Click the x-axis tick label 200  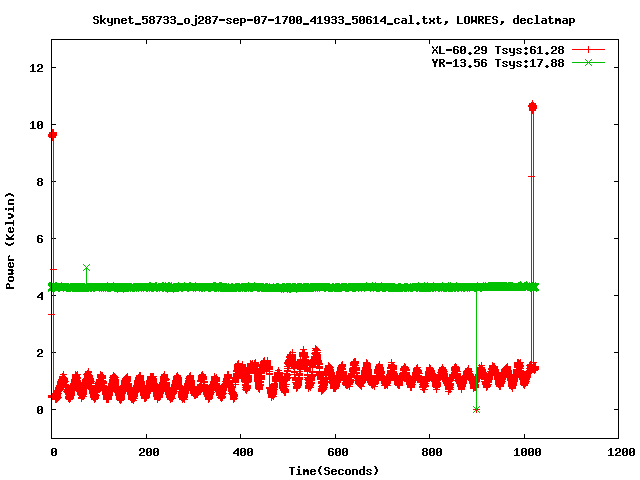[149, 452]
